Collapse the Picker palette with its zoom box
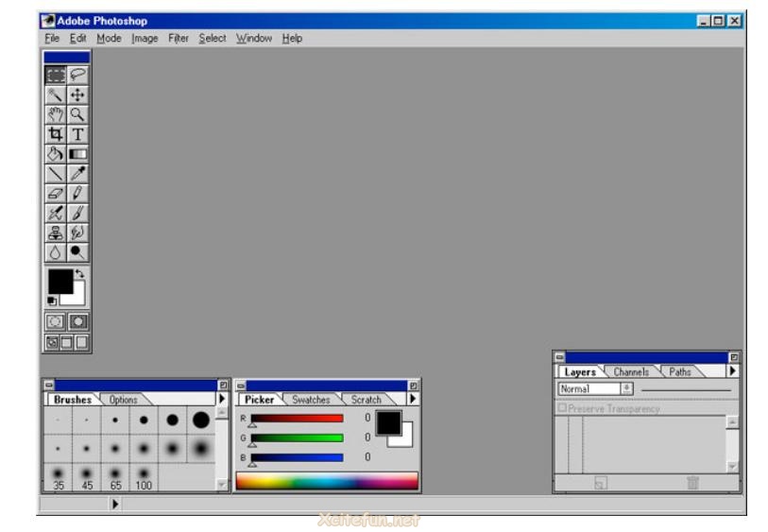 414,386
